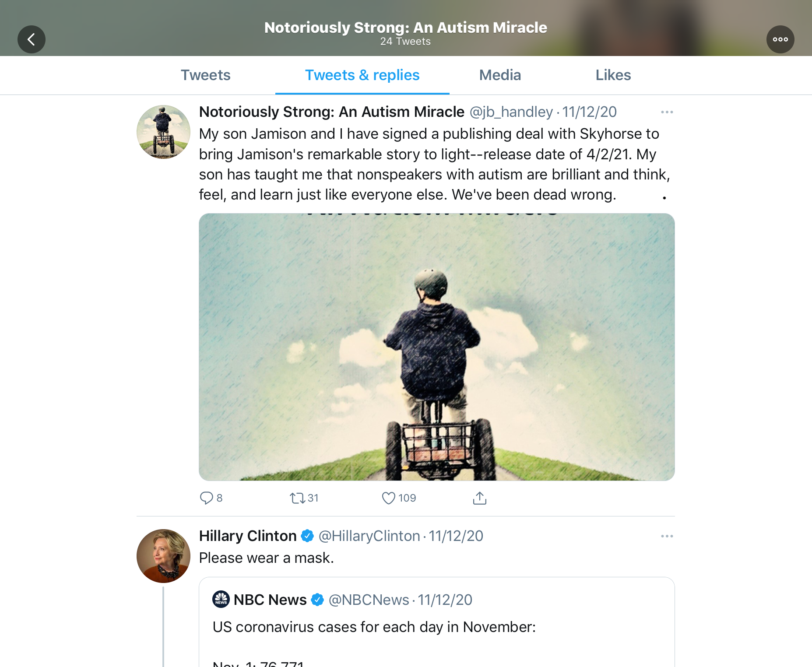
Task: Select the Tweets & replies tab
Action: (362, 75)
